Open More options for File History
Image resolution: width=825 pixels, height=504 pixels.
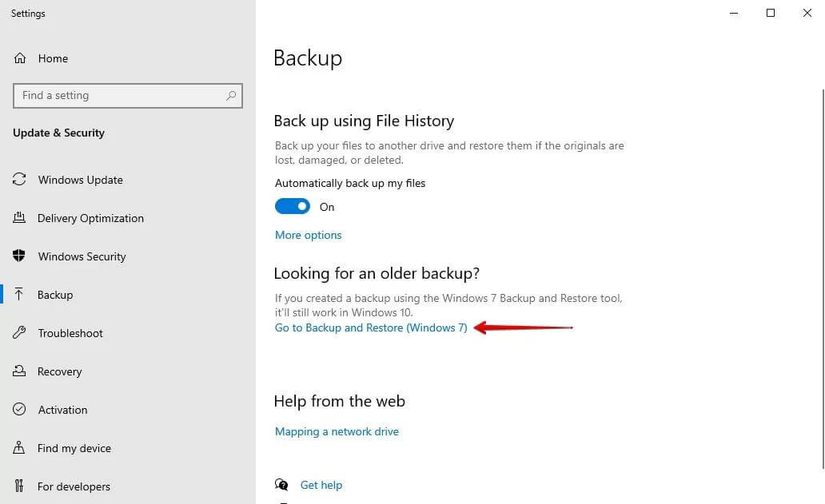click(309, 235)
